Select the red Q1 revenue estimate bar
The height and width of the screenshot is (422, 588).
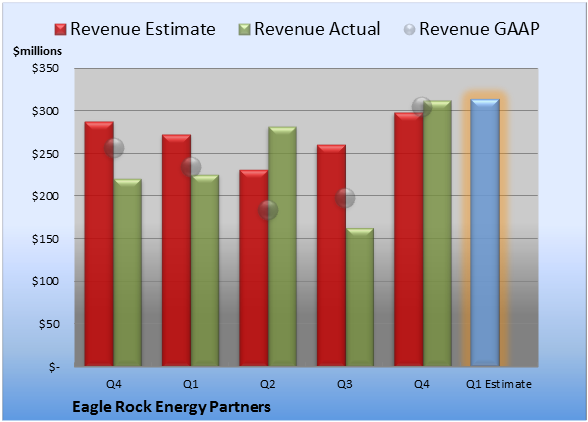176,250
